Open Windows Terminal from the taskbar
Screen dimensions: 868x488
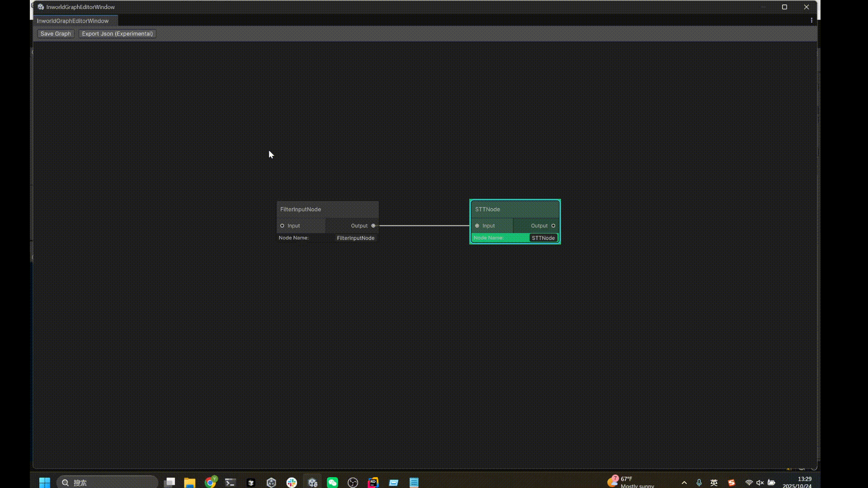tap(230, 482)
